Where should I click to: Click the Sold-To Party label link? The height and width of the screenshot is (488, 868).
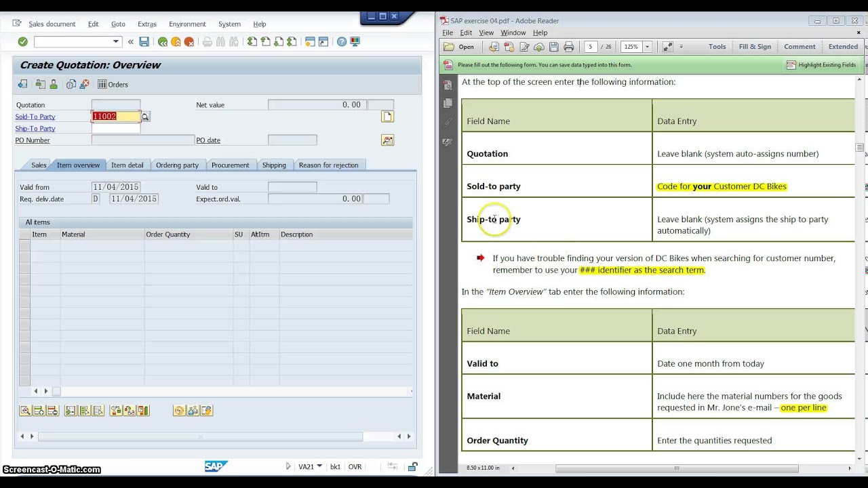pyautogui.click(x=35, y=117)
